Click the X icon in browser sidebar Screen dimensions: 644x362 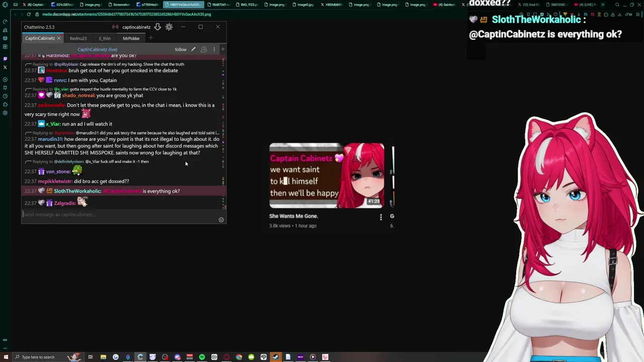point(5,67)
